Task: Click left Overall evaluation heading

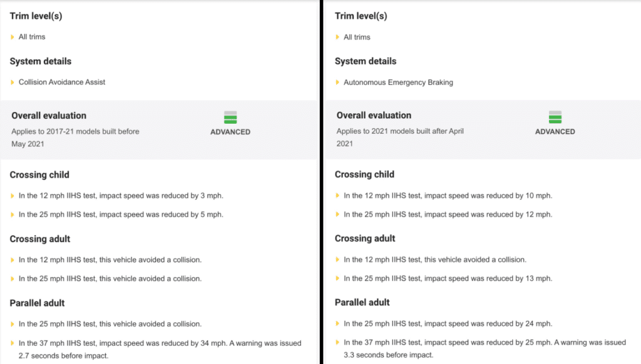Action: [x=49, y=116]
